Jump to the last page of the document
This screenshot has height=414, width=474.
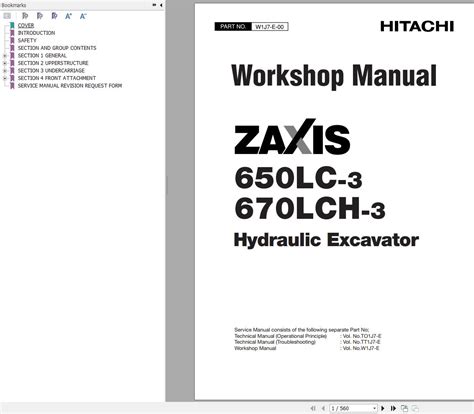tap(393, 408)
